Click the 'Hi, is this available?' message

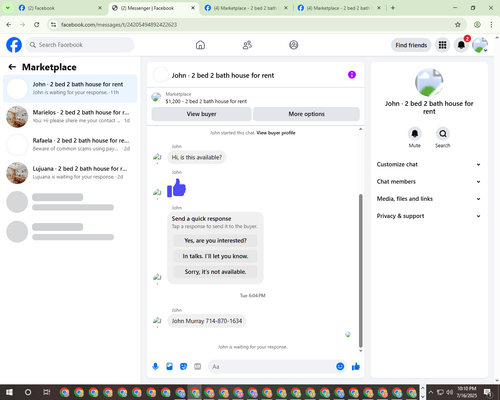pos(197,157)
